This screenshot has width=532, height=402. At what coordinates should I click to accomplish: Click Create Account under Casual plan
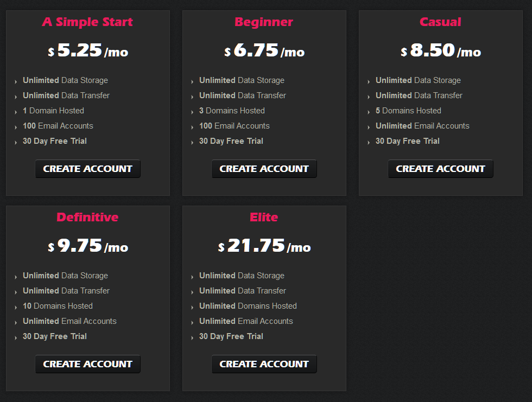point(441,169)
